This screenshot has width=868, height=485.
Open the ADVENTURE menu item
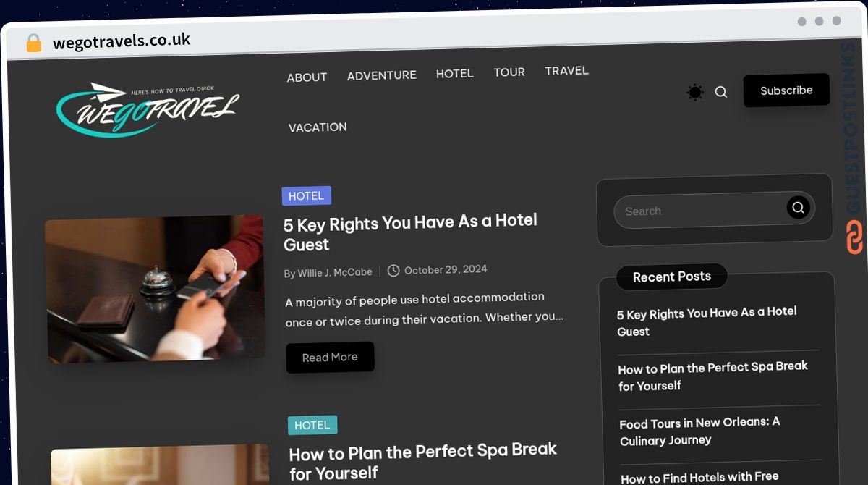(x=382, y=75)
